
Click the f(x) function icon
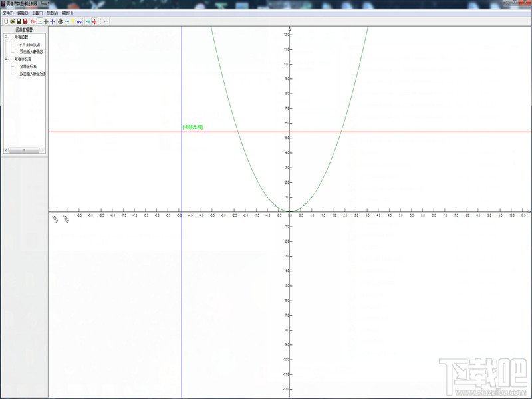[33, 21]
